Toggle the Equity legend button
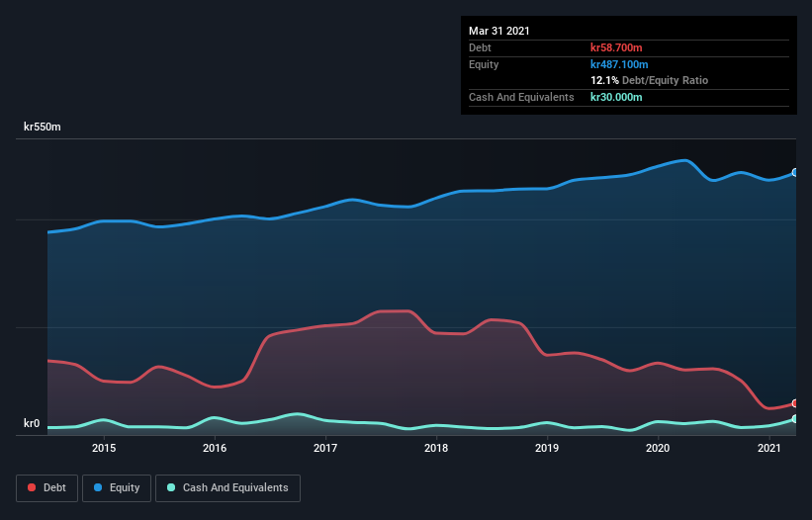 [x=117, y=488]
